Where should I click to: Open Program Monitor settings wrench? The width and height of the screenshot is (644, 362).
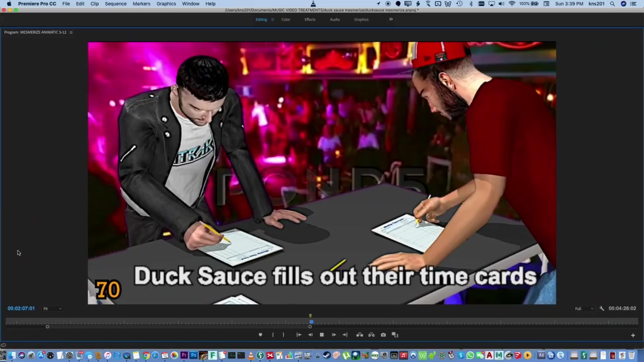(601, 308)
